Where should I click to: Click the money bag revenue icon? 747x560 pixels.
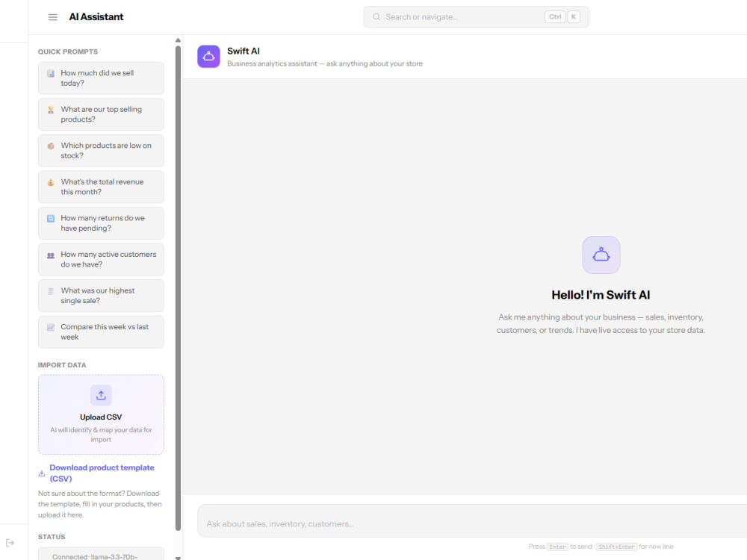pyautogui.click(x=51, y=182)
